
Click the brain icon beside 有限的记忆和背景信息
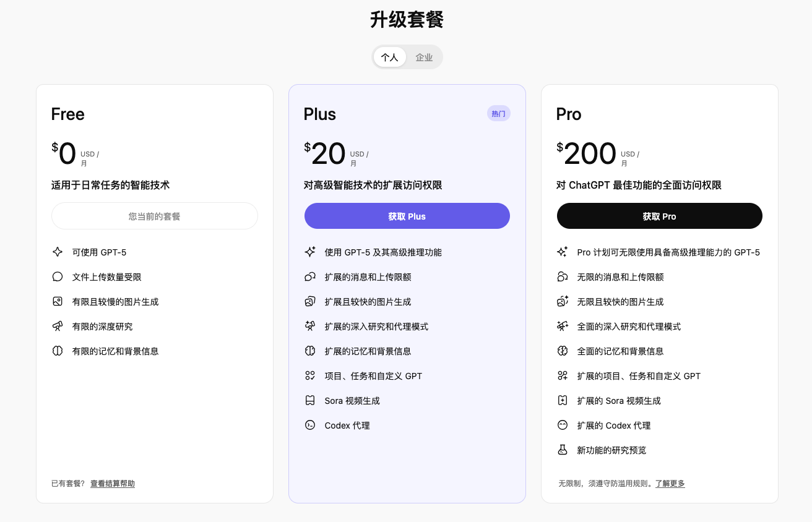coord(58,351)
